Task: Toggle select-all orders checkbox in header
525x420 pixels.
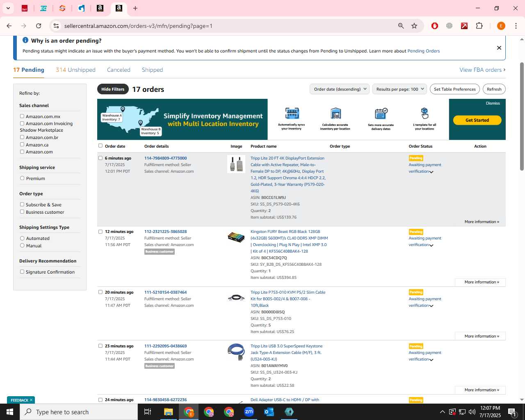Action: click(x=100, y=146)
